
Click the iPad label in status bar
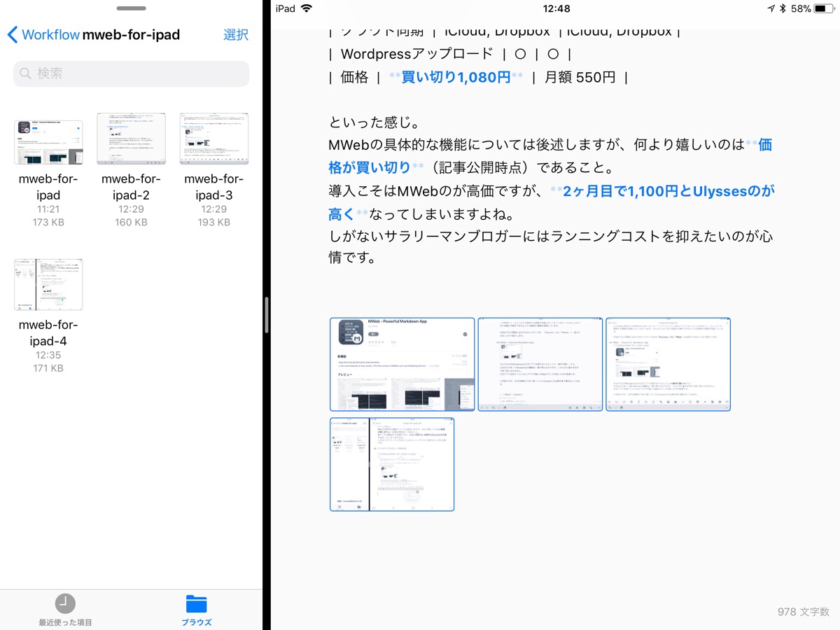286,8
